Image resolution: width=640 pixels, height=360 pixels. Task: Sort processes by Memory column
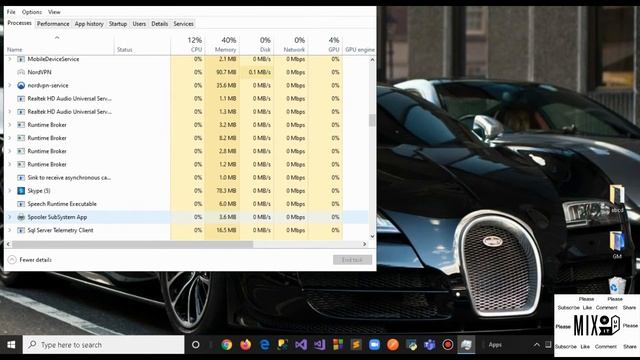[x=222, y=44]
